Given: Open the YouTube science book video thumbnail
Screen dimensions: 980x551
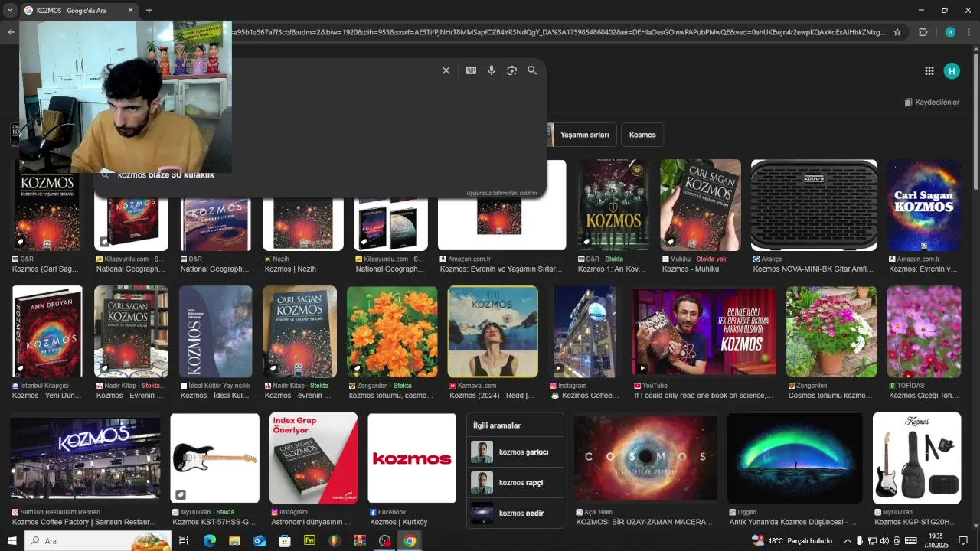Looking at the screenshot, I should pos(705,332).
